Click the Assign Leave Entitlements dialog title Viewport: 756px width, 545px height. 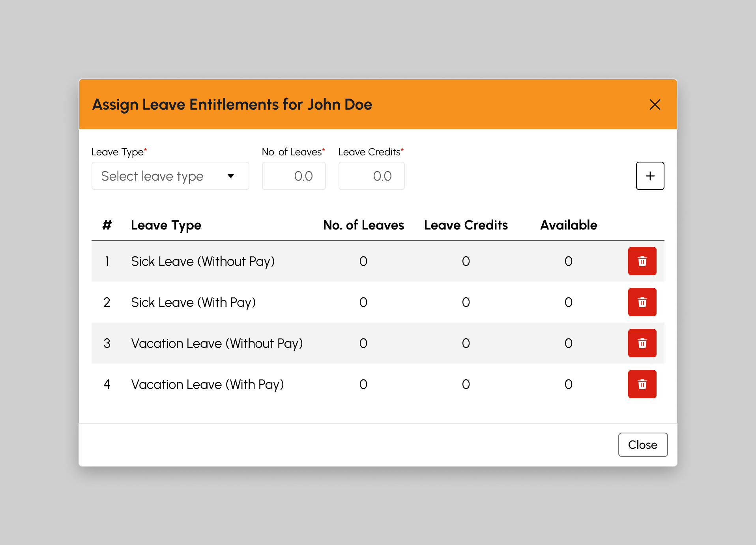[x=232, y=105]
